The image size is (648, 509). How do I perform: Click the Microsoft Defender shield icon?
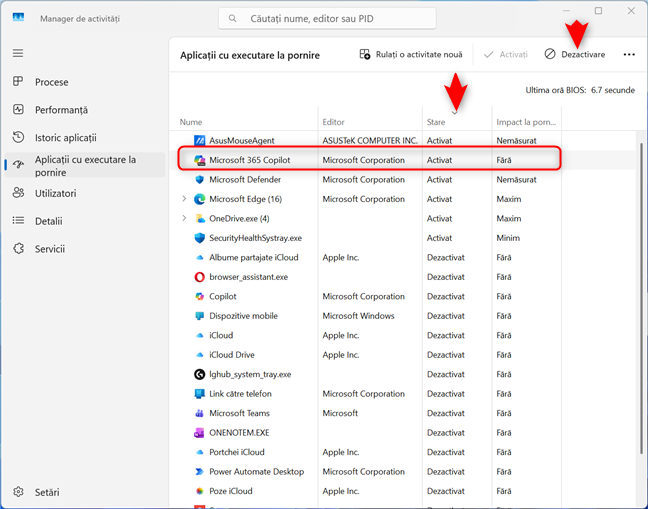point(200,180)
